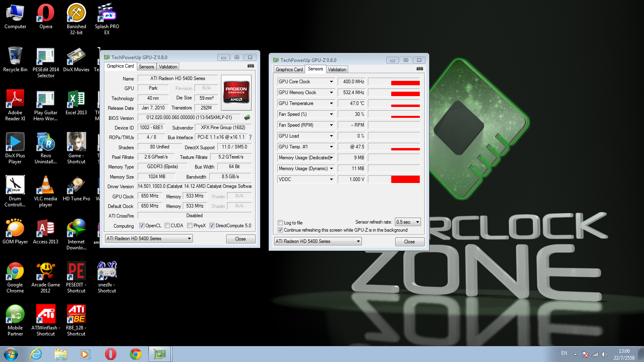Switch to Graphics Card tab in right GPU-Z window

coord(289,70)
